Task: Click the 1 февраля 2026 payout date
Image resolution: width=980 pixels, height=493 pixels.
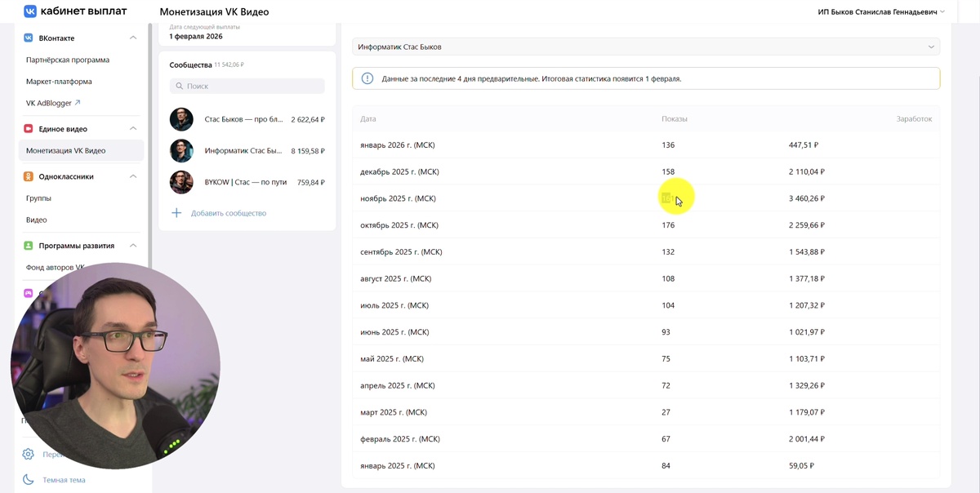Action: pyautogui.click(x=195, y=37)
